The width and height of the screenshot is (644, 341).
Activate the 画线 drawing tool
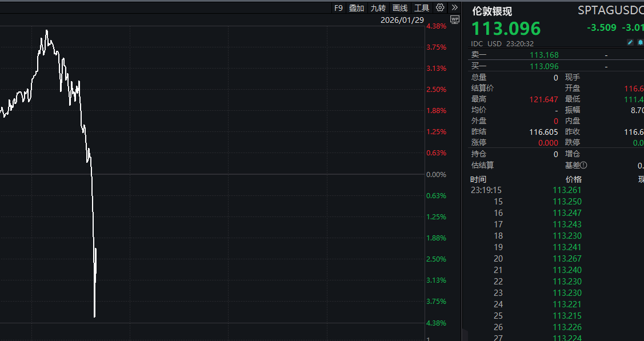(400, 8)
